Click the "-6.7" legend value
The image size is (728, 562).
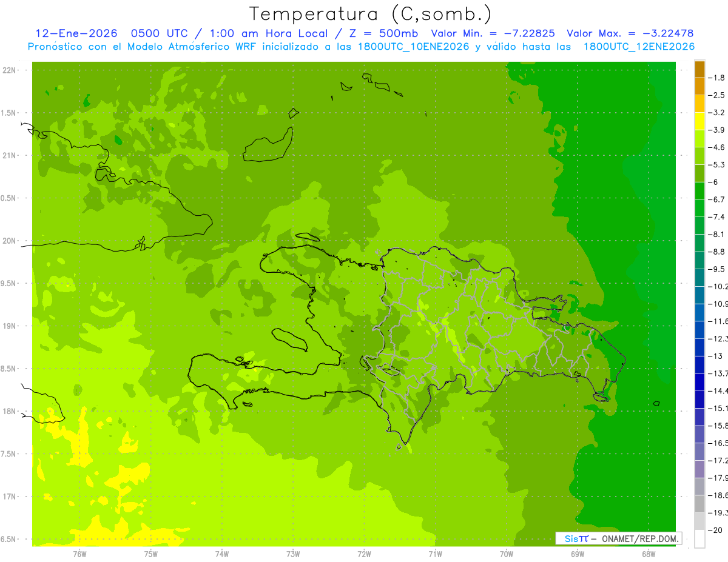[716, 199]
